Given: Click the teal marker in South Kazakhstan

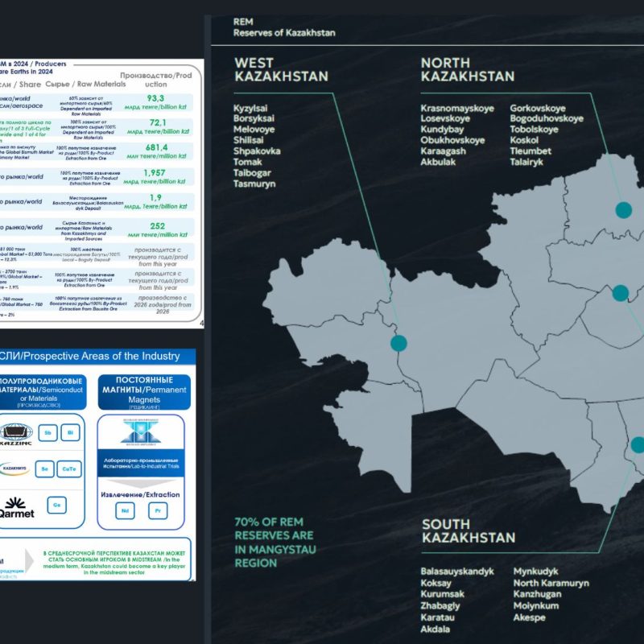Looking at the screenshot, I should tap(638, 444).
